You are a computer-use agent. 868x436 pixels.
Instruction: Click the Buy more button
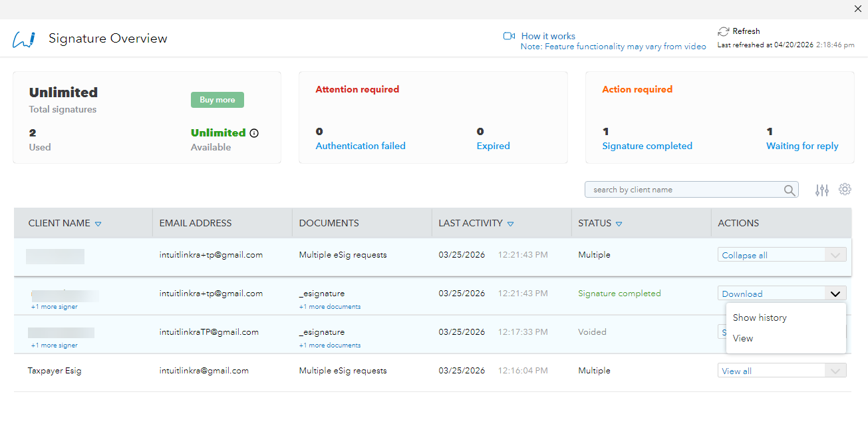[x=217, y=100]
